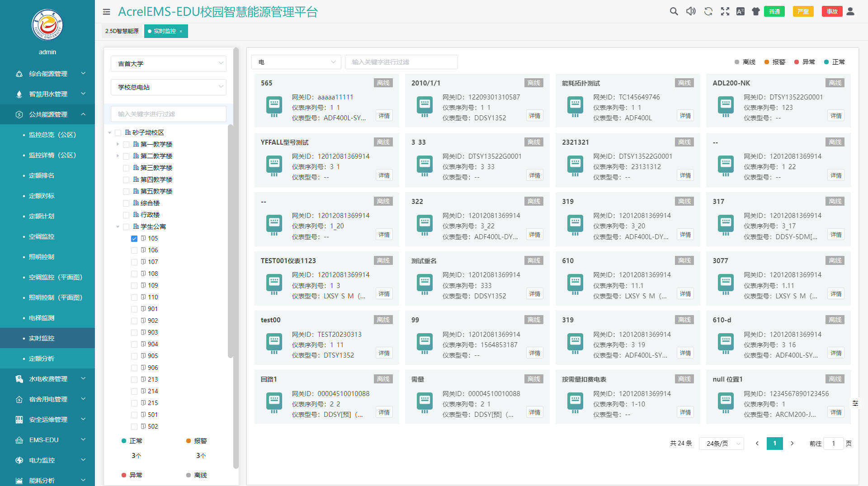
Task: Click the go-to page number input
Action: point(833,444)
